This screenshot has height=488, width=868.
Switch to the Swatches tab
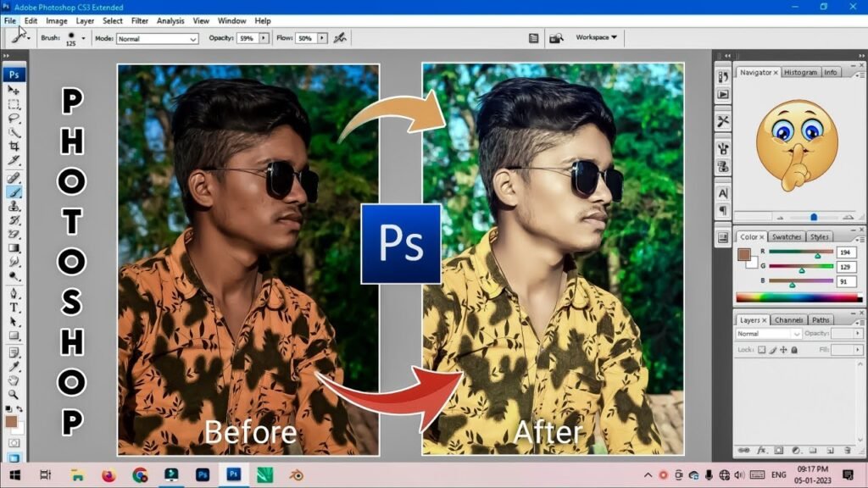787,237
